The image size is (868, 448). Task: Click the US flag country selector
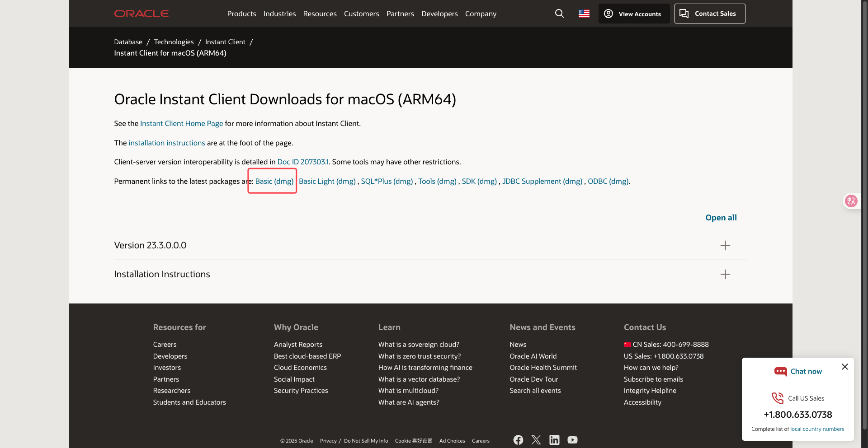584,14
